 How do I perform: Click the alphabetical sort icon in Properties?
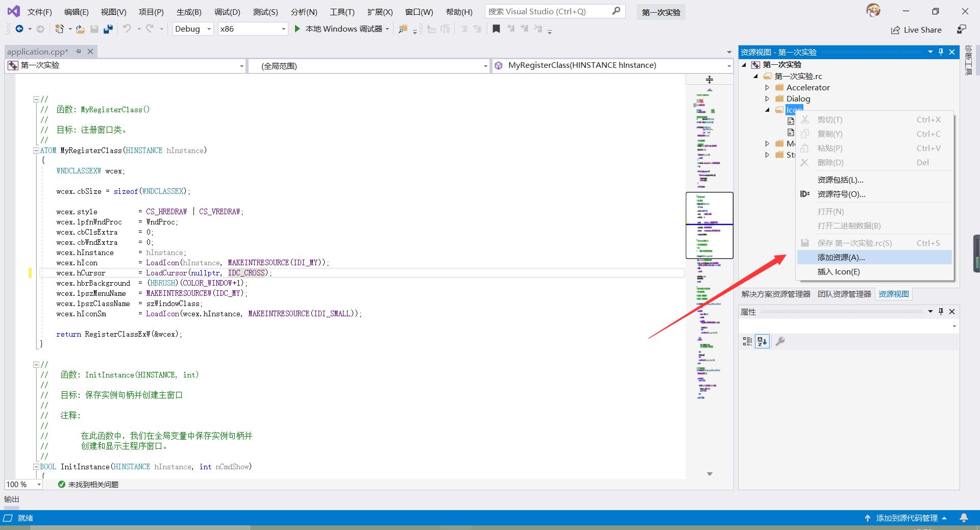pos(763,341)
